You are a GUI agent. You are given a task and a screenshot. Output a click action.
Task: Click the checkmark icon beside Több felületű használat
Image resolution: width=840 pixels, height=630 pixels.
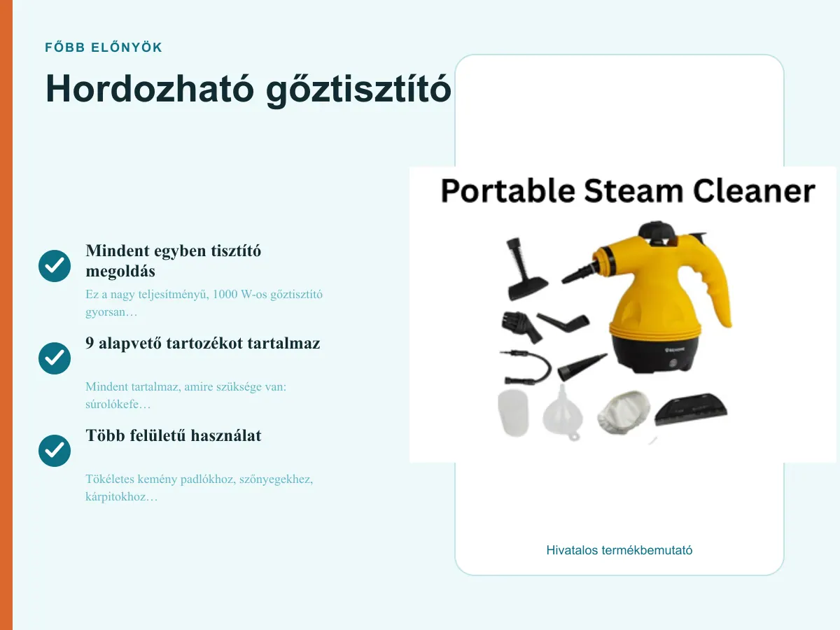pyautogui.click(x=55, y=451)
